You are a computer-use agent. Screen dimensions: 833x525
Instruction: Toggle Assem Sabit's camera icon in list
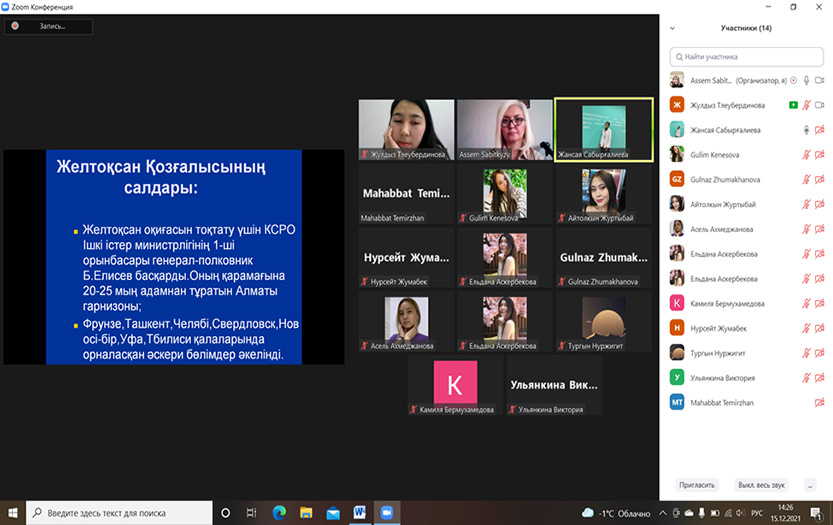click(819, 80)
